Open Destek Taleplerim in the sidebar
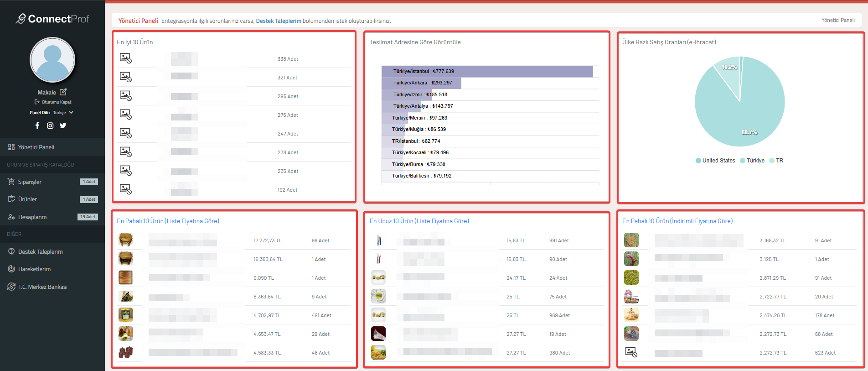The image size is (868, 371). [52, 251]
